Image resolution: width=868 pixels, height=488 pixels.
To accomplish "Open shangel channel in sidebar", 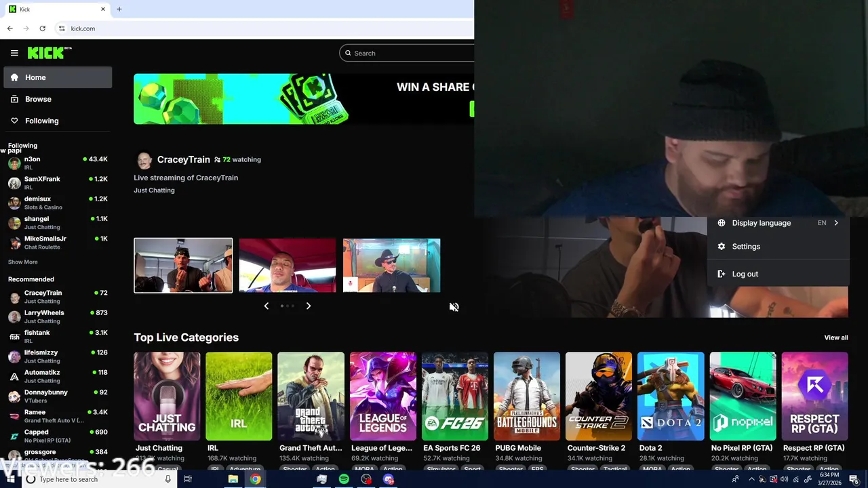I will click(58, 222).
